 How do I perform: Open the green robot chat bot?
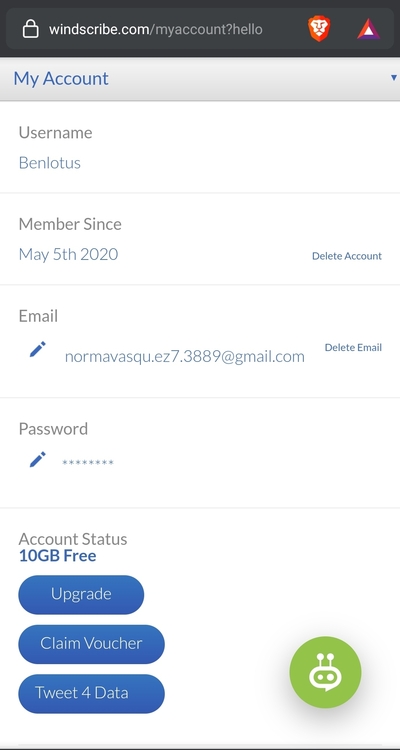(325, 672)
